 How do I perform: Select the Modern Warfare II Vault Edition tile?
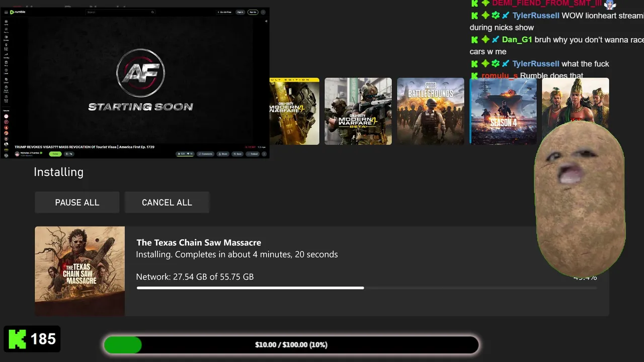[x=294, y=111]
